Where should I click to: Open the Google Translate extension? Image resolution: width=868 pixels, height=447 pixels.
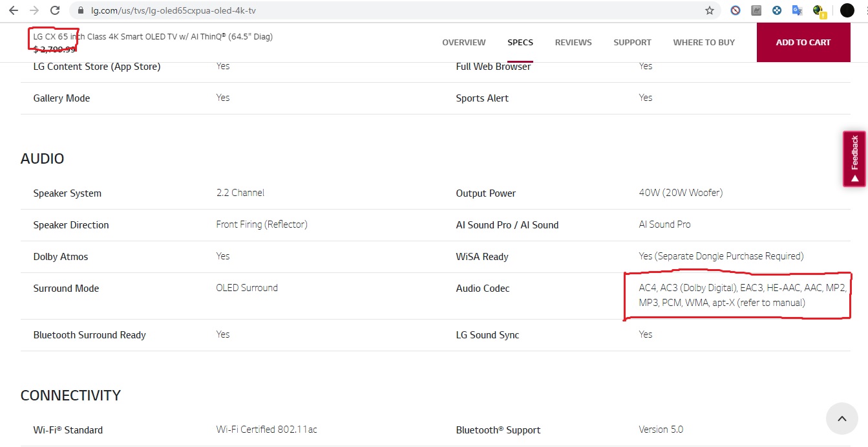click(798, 10)
